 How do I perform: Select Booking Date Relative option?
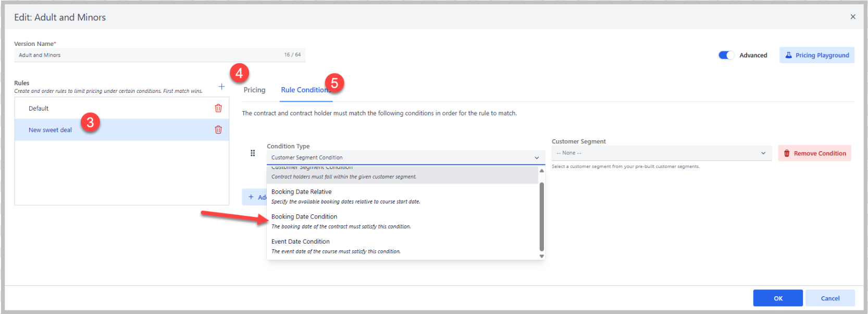[x=301, y=192]
